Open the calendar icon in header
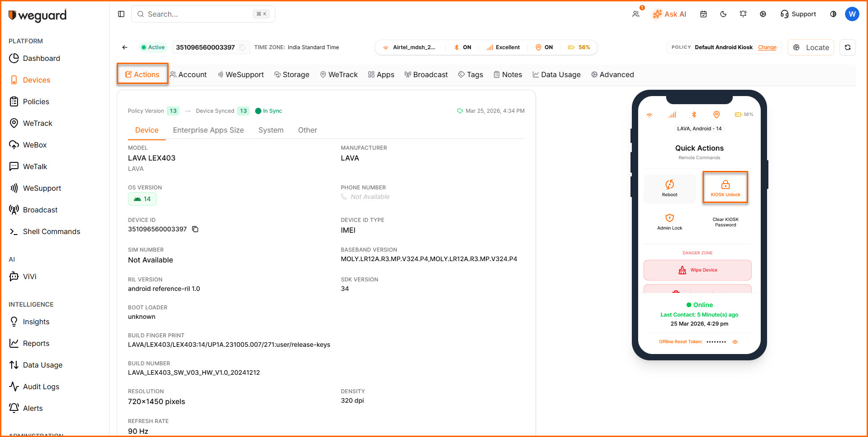This screenshot has width=868, height=437. point(703,14)
